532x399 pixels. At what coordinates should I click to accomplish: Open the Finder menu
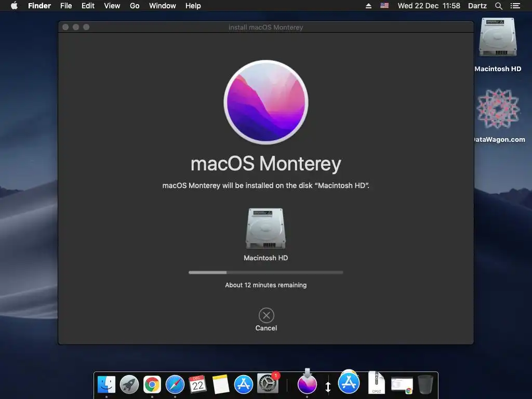(39, 6)
